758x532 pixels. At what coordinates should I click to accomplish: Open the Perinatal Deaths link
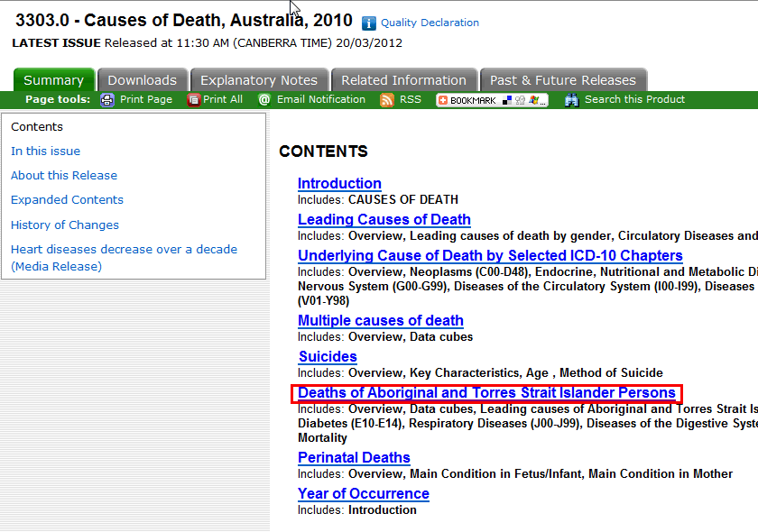pyautogui.click(x=354, y=458)
